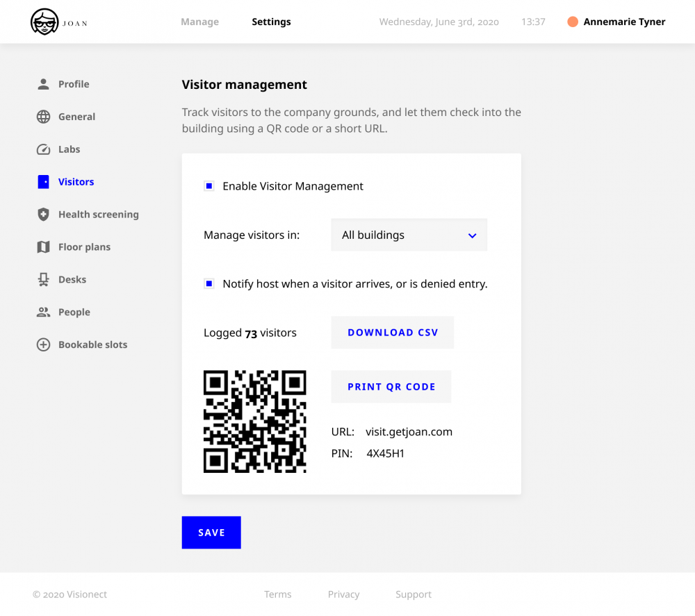This screenshot has height=616, width=695.
Task: Open the Terms footer link
Action: (x=278, y=594)
